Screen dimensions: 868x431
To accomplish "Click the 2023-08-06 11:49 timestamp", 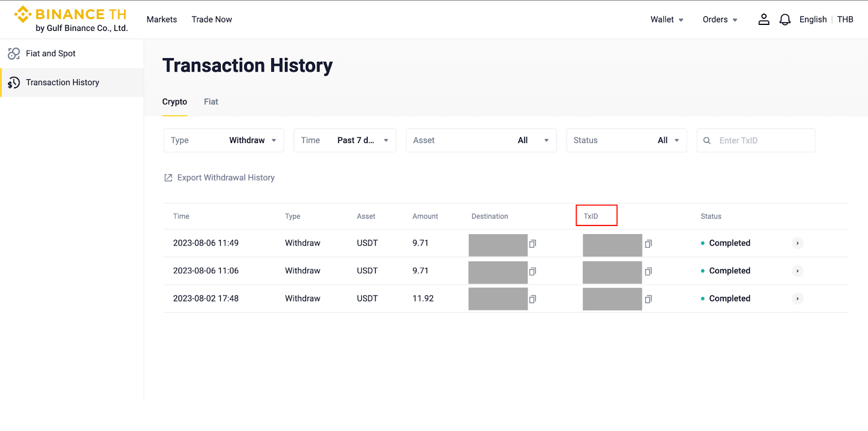I will (x=206, y=243).
